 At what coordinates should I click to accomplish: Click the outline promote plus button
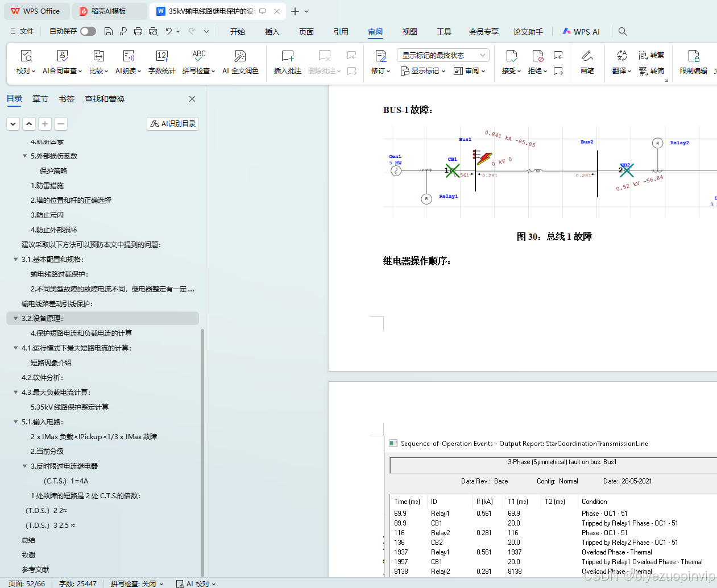coord(45,123)
